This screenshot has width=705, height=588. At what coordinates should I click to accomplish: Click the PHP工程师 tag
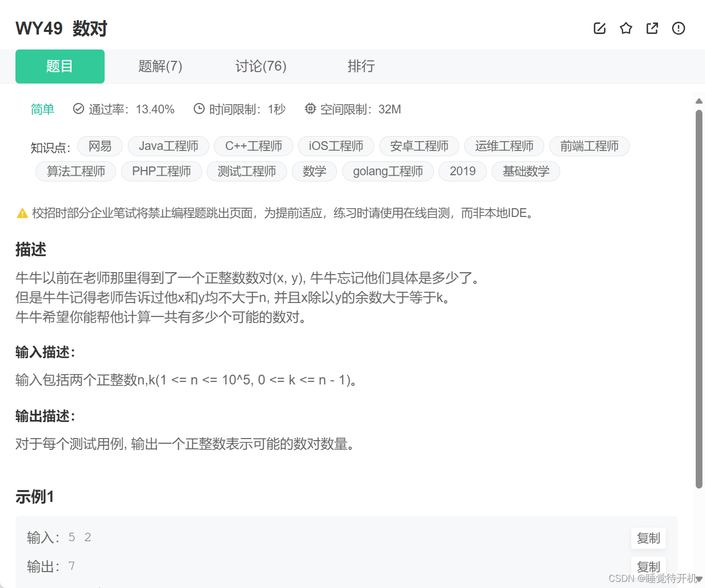pos(161,172)
